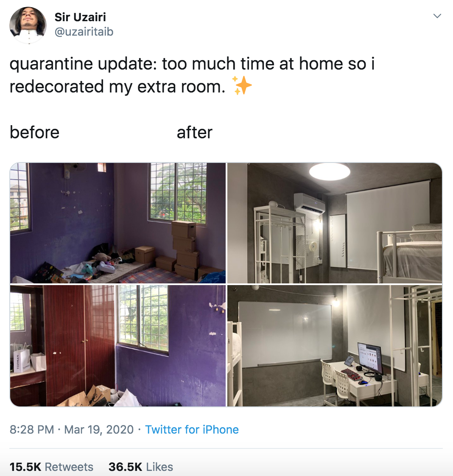Open the Twitter for iPhone source link
This screenshot has height=476, width=453.
coord(192,430)
